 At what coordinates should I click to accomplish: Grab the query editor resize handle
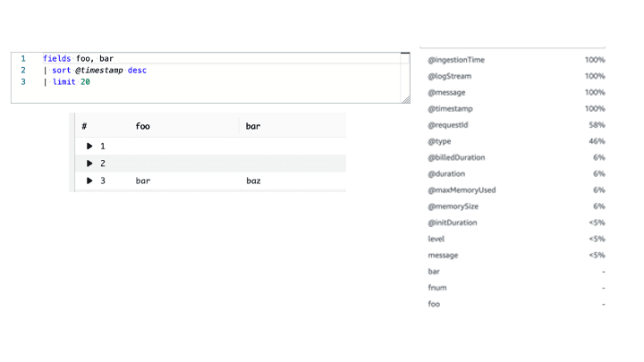[x=406, y=99]
